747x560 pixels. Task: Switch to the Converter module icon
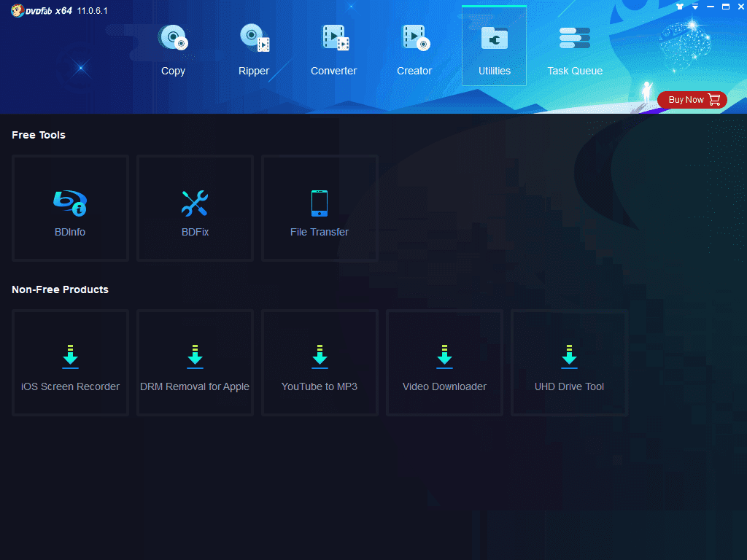point(336,38)
